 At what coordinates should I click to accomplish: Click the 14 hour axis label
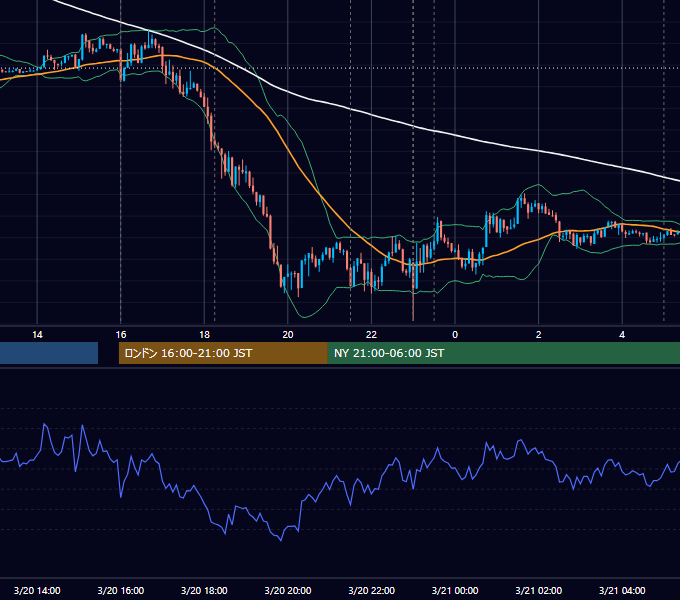[x=37, y=335]
